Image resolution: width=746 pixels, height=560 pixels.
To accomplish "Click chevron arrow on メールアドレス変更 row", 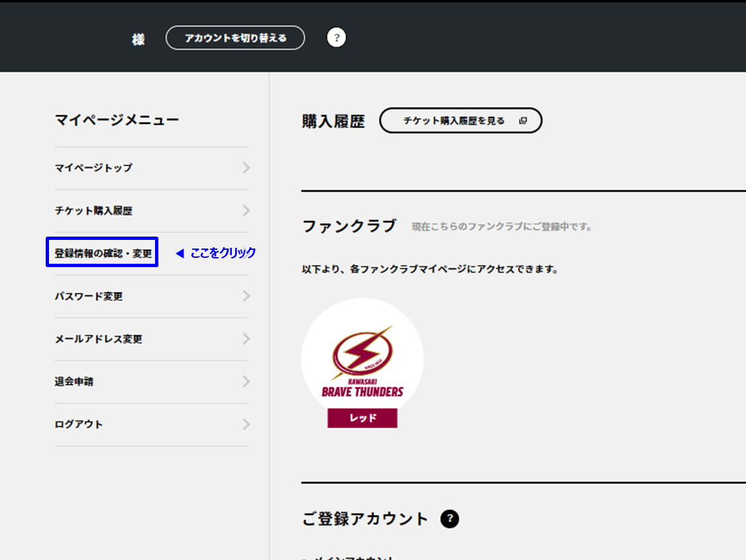I will click(x=246, y=339).
